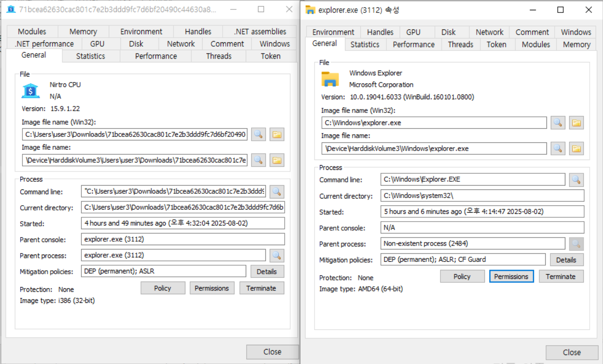
Task: Click Policy button in explorer.exe window
Action: [x=462, y=277]
